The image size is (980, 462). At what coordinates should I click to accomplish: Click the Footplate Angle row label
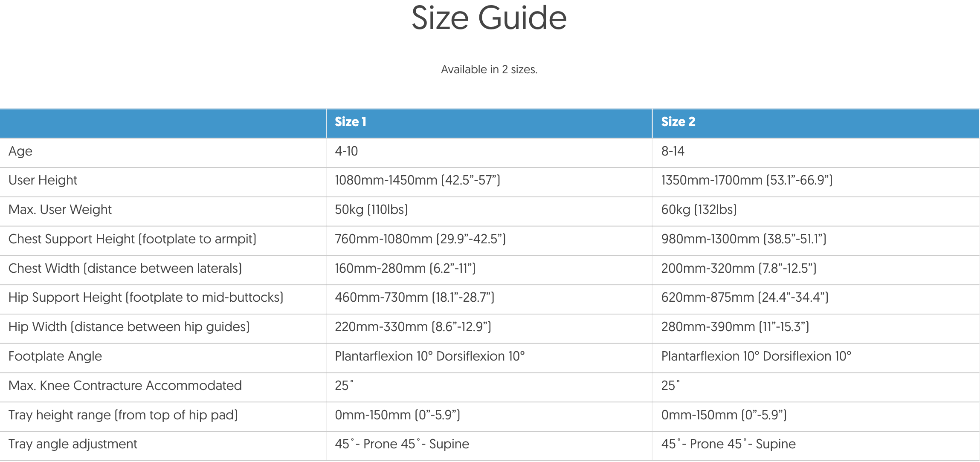tap(55, 356)
